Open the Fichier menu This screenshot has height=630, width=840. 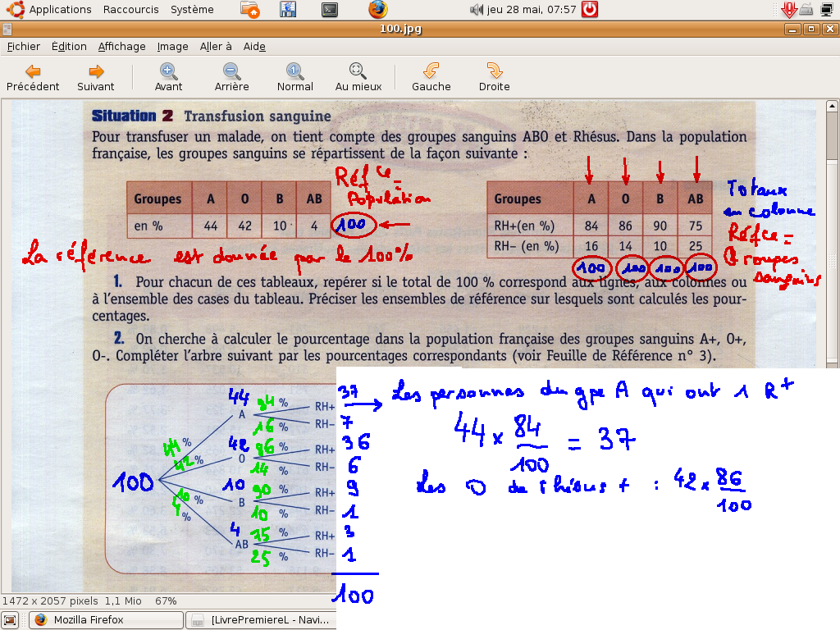click(23, 47)
